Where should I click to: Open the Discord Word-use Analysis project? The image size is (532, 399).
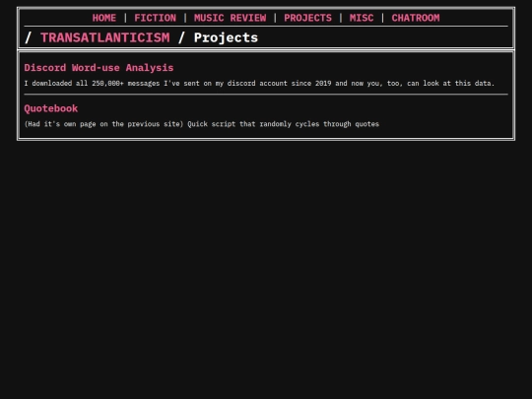point(99,68)
